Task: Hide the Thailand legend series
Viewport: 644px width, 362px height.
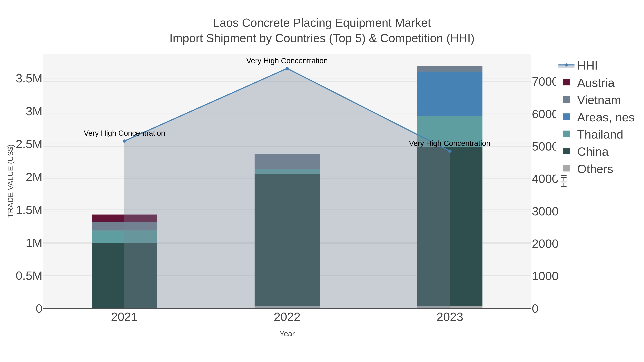Action: pyautogui.click(x=593, y=134)
